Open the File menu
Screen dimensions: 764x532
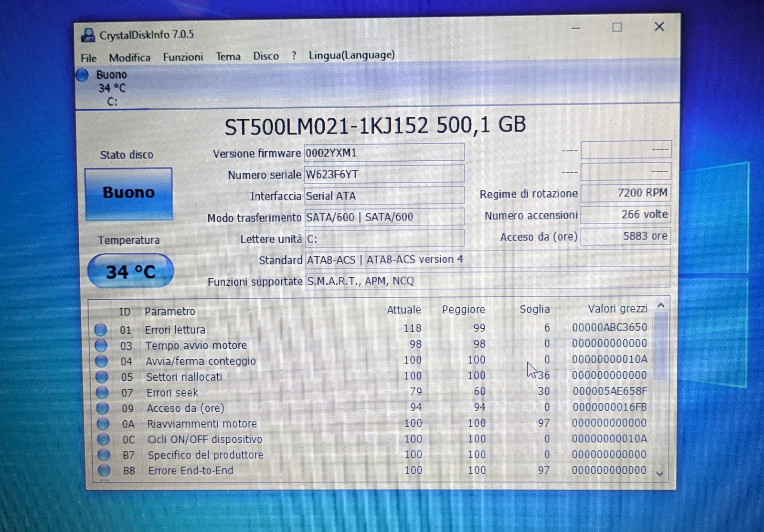pyautogui.click(x=89, y=58)
